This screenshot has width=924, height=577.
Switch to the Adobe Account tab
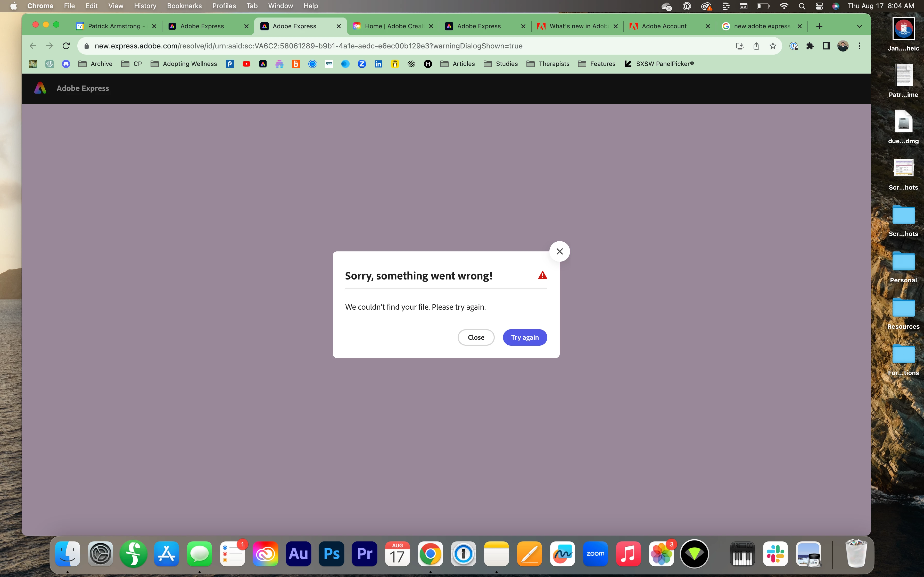664,26
